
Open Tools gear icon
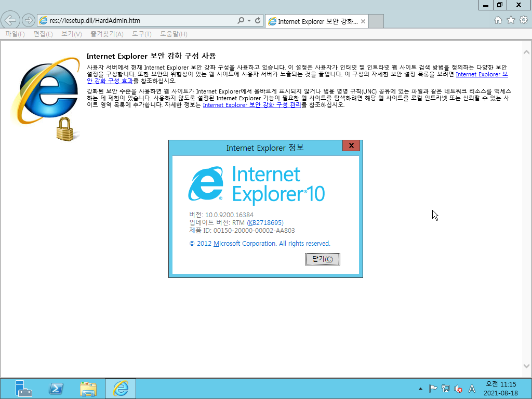pyautogui.click(x=524, y=20)
